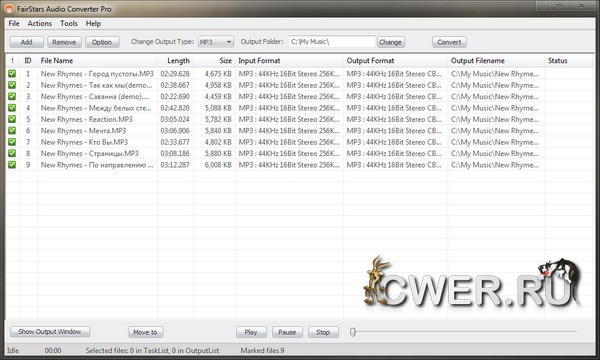Click the Output Format column header

pyautogui.click(x=395, y=60)
